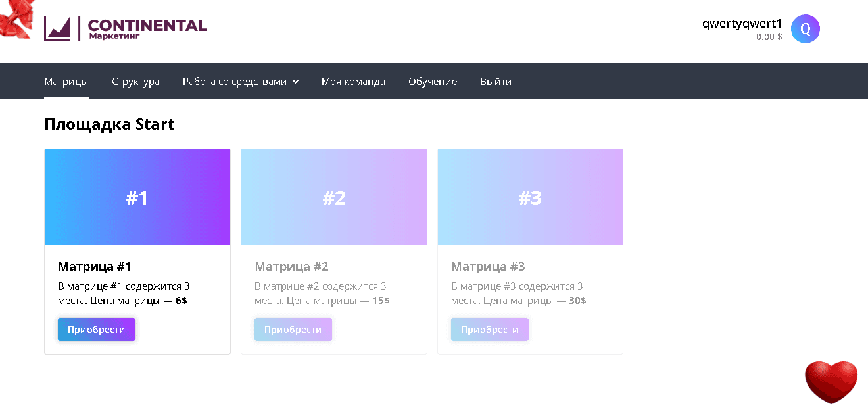
Task: Click the Матрица #1 card title
Action: click(95, 267)
